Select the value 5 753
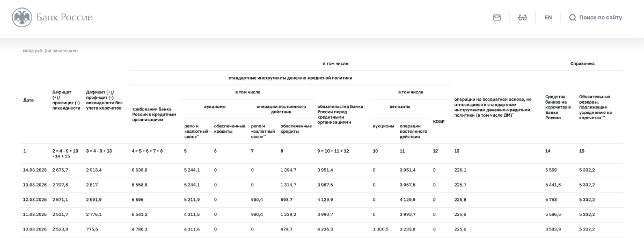 point(551,199)
